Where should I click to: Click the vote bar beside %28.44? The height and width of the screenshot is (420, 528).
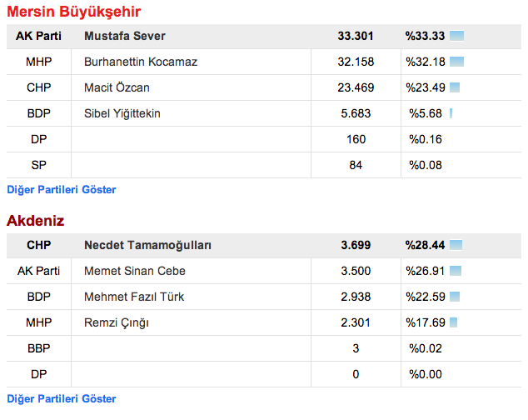point(456,245)
